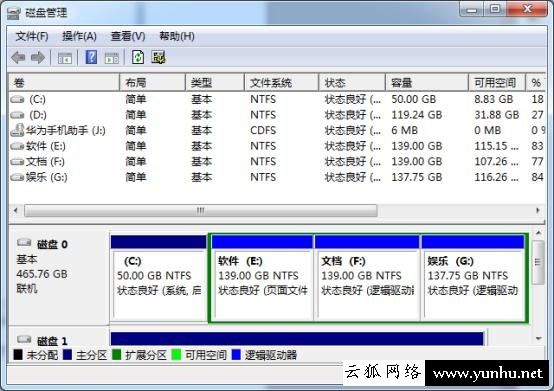This screenshot has width=554, height=391.
Task: Click the disk pane vertical scrollbar thumb
Action: [x=538, y=262]
